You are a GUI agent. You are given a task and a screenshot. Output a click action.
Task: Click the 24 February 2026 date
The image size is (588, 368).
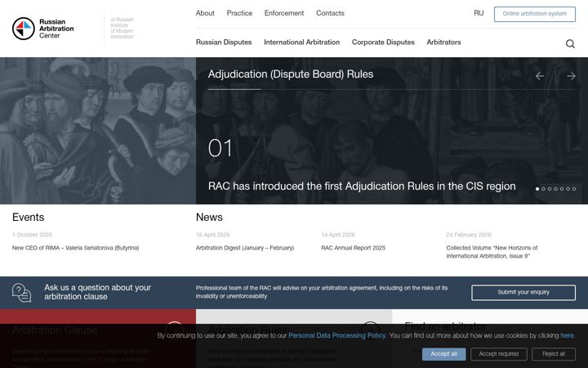tap(469, 235)
